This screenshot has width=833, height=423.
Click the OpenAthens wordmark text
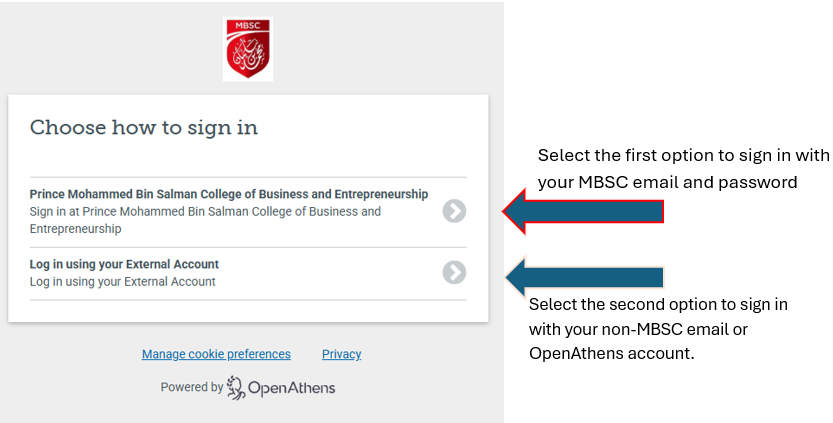(x=292, y=388)
